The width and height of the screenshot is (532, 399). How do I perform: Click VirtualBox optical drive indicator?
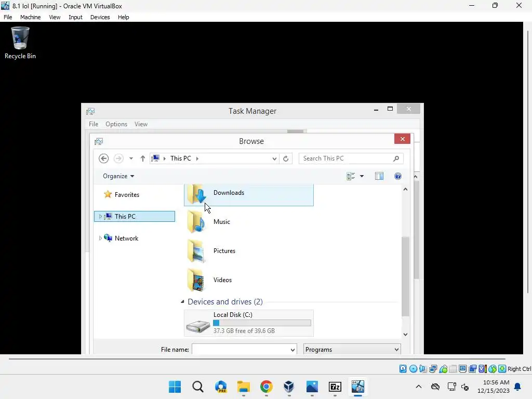(413, 369)
